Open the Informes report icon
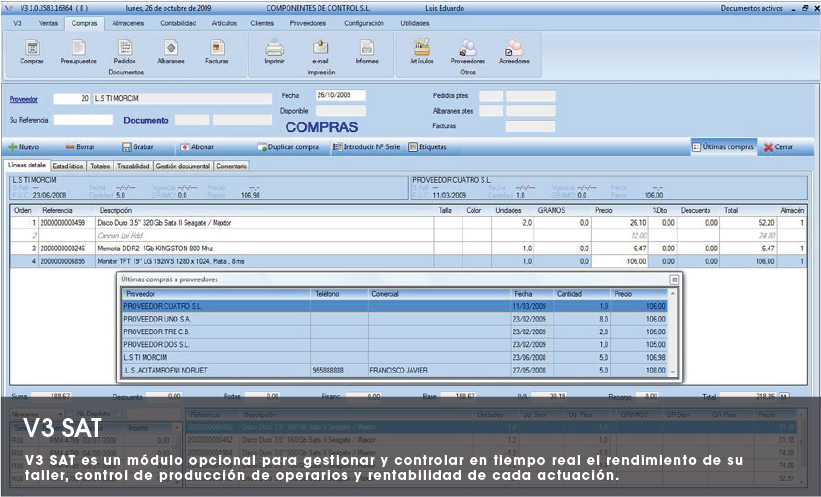 click(x=367, y=48)
